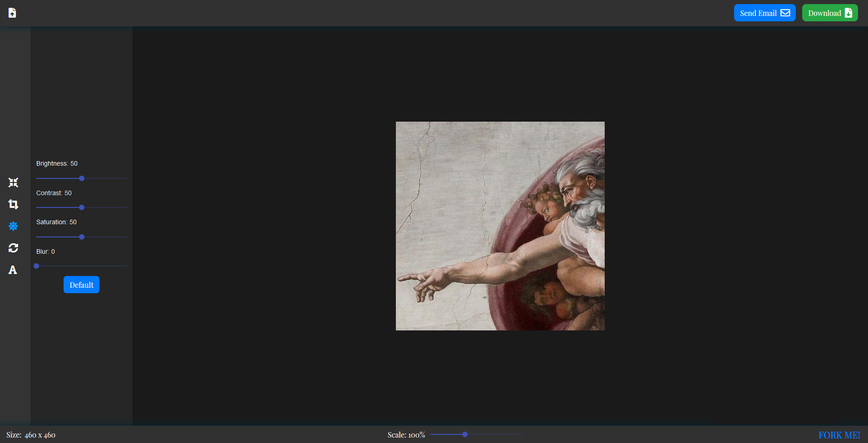Viewport: 868px width, 443px height.
Task: Select the resize compress tool icon
Action: click(x=13, y=182)
